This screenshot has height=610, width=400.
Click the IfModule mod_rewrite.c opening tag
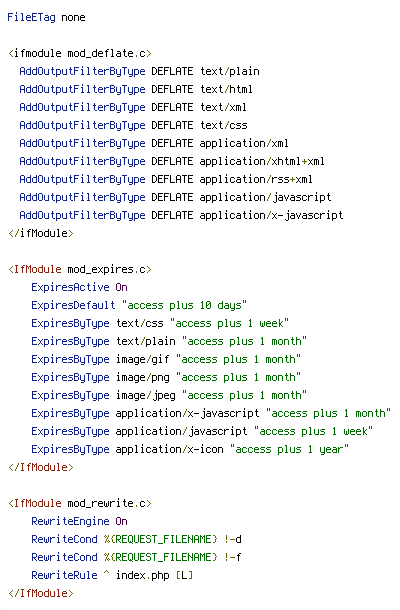80,503
